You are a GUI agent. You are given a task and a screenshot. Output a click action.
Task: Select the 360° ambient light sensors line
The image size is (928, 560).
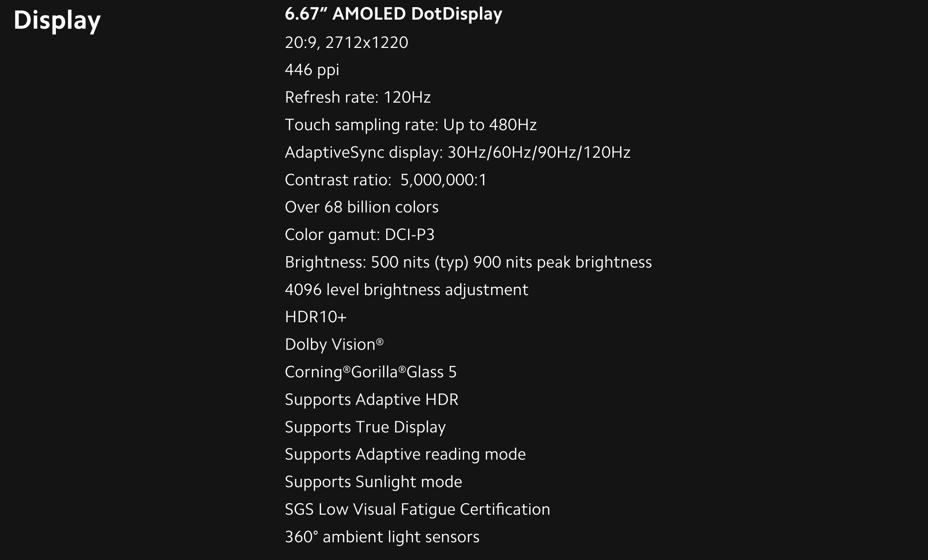tap(382, 537)
